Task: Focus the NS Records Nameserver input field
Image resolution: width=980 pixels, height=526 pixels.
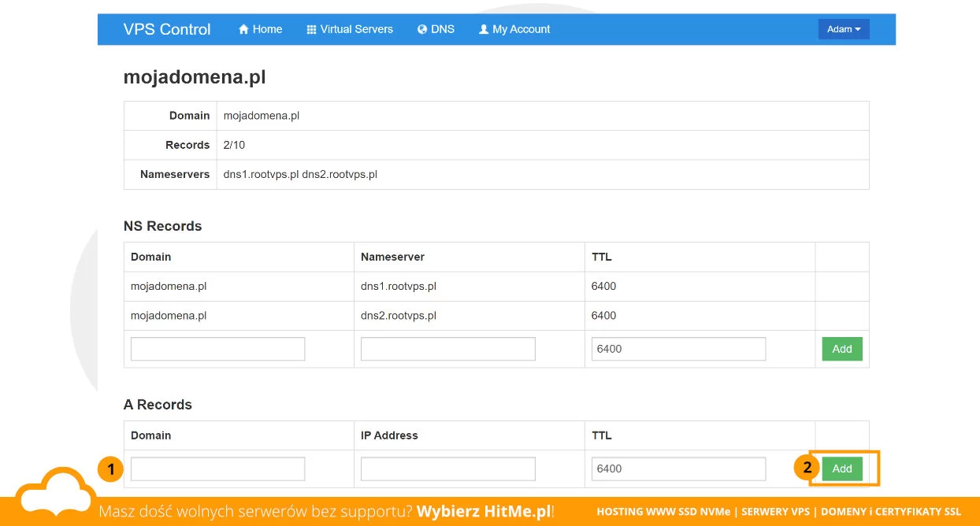Action: point(448,349)
